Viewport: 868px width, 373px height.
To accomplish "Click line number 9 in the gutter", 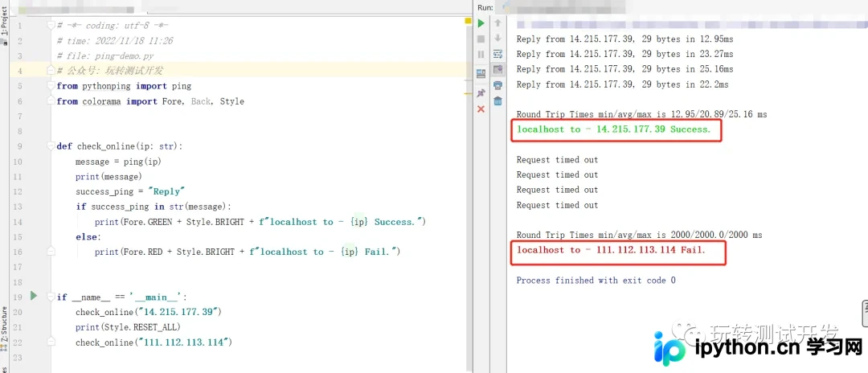I will pyautogui.click(x=20, y=146).
